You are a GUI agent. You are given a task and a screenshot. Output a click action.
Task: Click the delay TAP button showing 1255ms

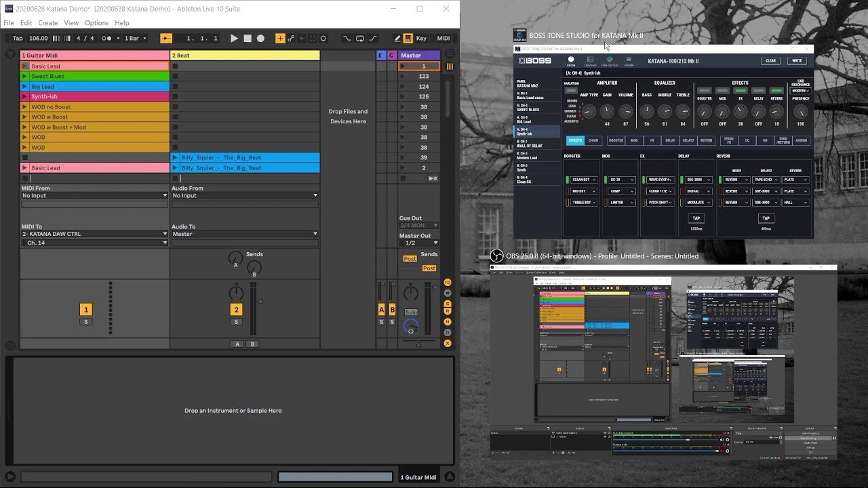tap(696, 218)
